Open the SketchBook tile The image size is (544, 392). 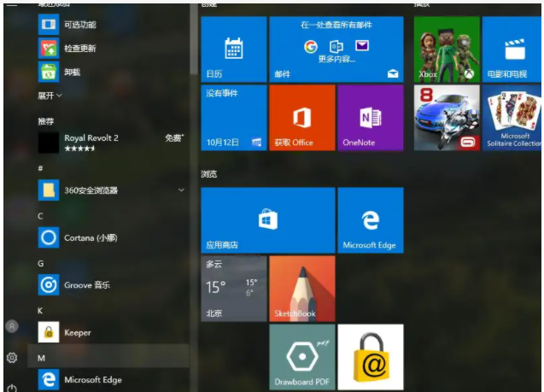point(302,289)
